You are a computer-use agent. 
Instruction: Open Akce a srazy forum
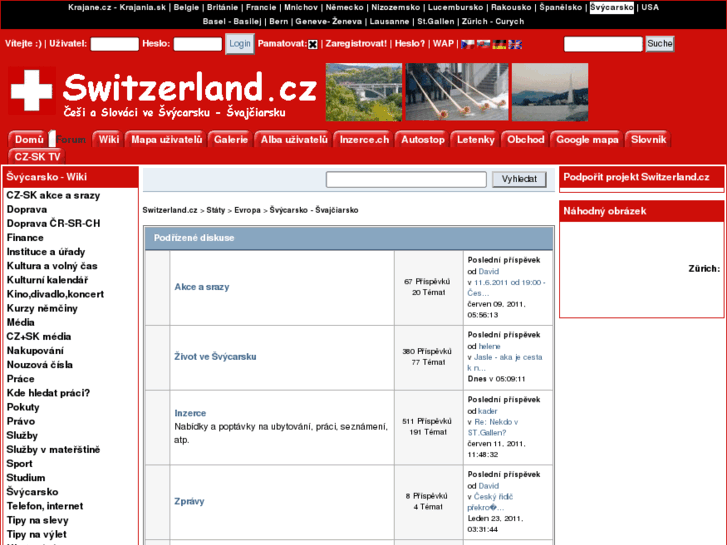(x=202, y=287)
